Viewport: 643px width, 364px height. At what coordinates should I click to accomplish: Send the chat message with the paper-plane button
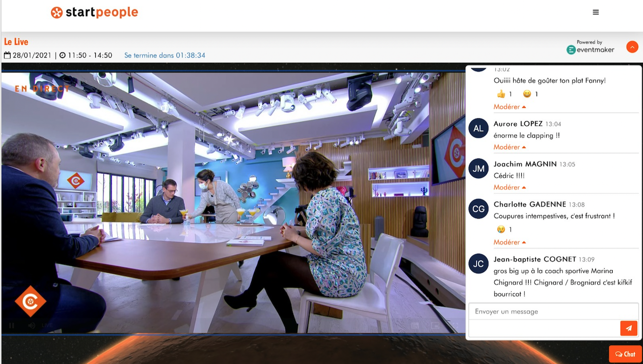629,328
